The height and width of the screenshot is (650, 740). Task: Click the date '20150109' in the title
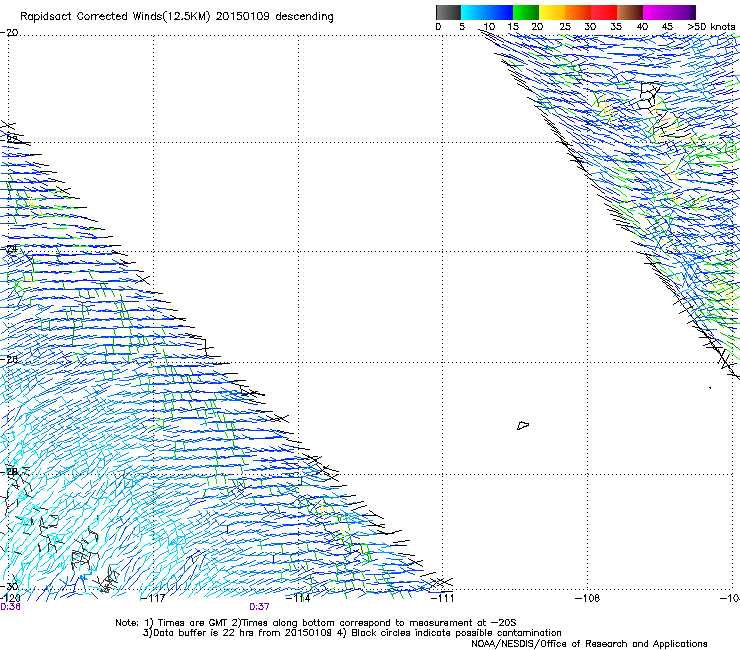[x=243, y=16]
